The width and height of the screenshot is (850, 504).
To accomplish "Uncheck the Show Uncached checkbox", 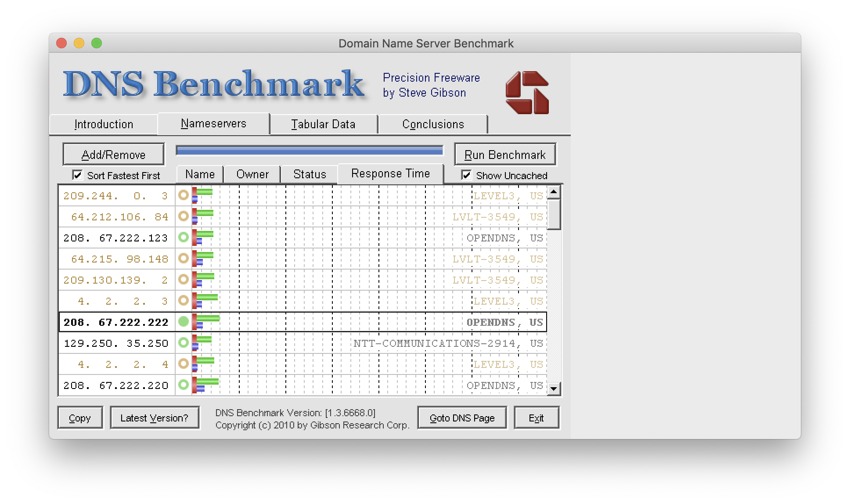I will (x=466, y=175).
